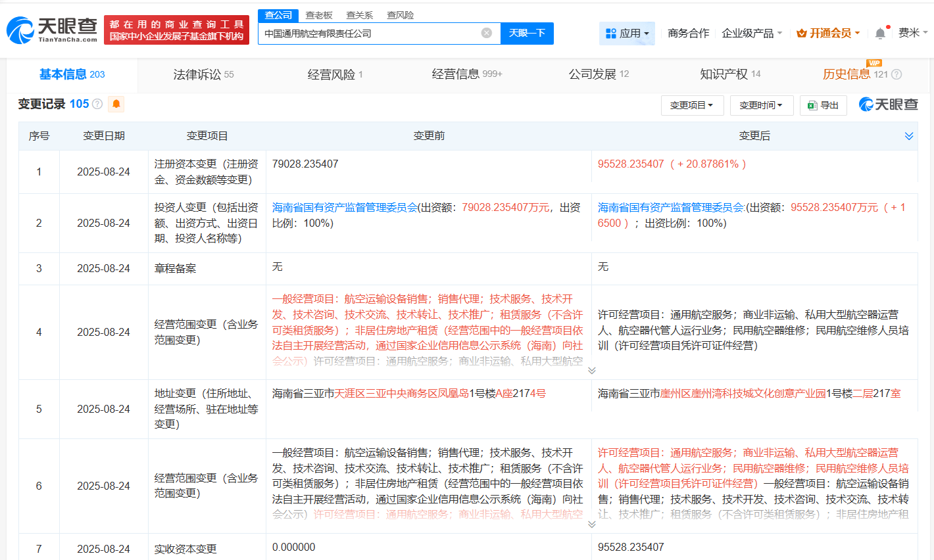Viewport: 934px width, 560px height.
Task: Select the value 79028.235407 in row 1
Action: (305, 164)
